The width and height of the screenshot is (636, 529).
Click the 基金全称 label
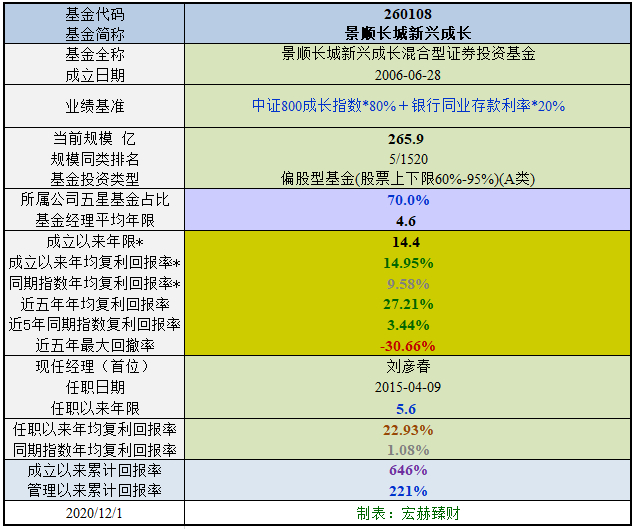(95, 54)
